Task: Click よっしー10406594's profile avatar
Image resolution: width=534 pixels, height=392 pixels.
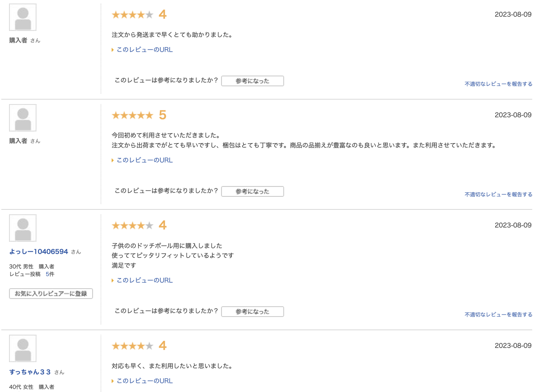Action: (23, 228)
